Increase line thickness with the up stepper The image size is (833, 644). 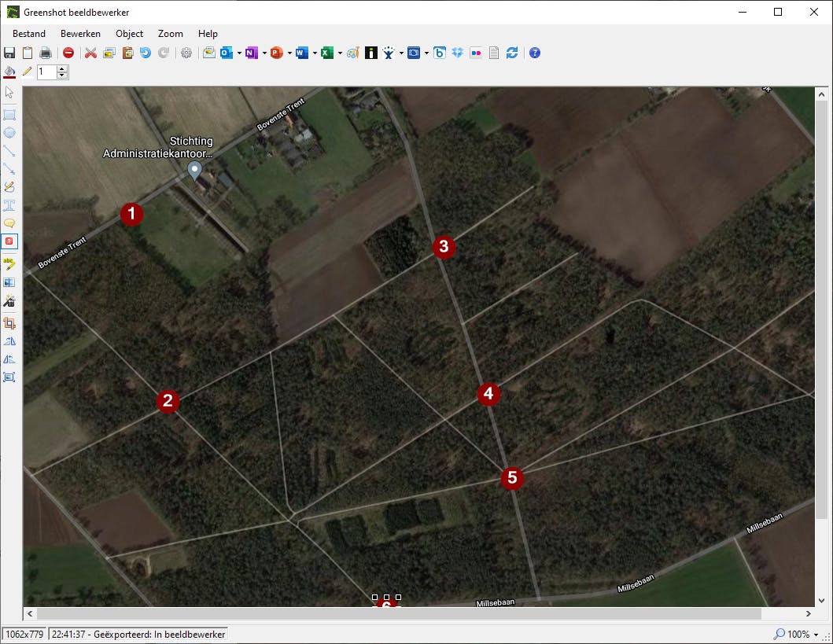62,68
